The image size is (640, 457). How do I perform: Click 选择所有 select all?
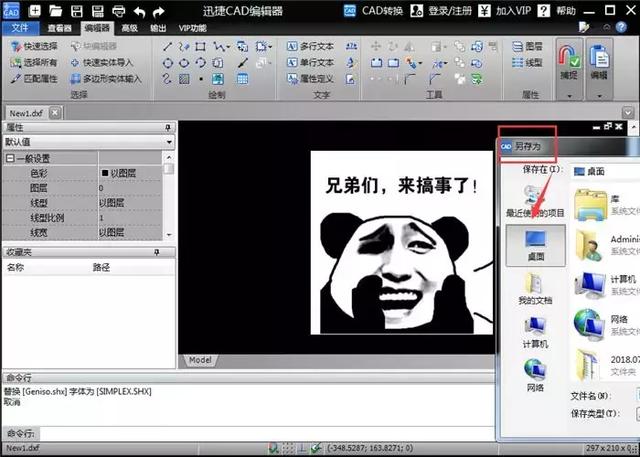(x=34, y=62)
